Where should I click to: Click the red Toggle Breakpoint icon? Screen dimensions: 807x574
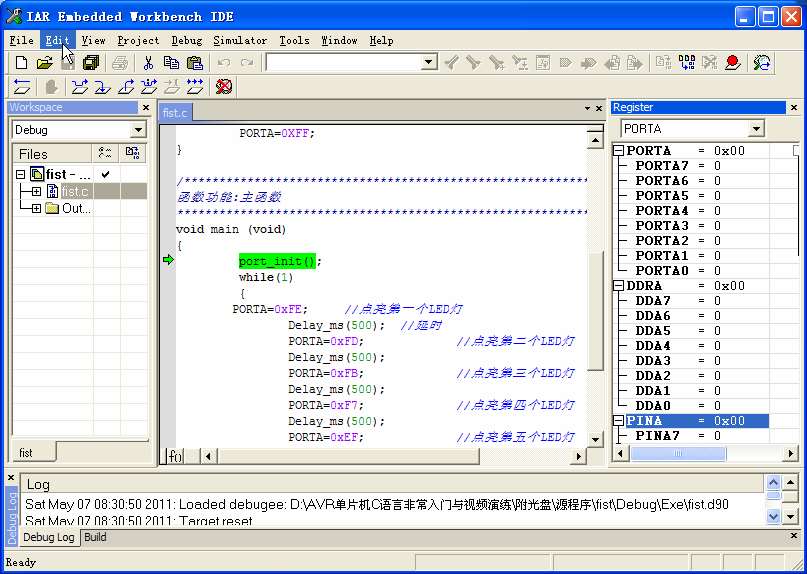click(x=733, y=63)
